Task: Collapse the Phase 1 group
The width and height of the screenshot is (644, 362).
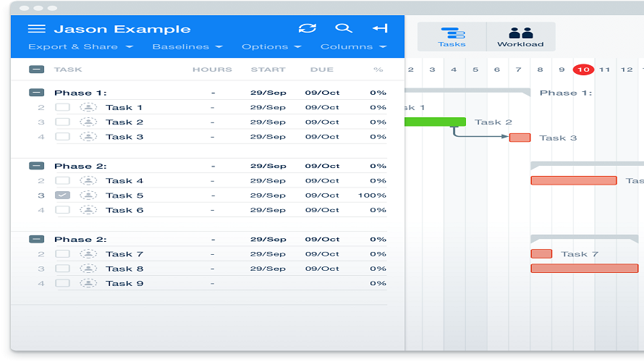Action: 36,93
